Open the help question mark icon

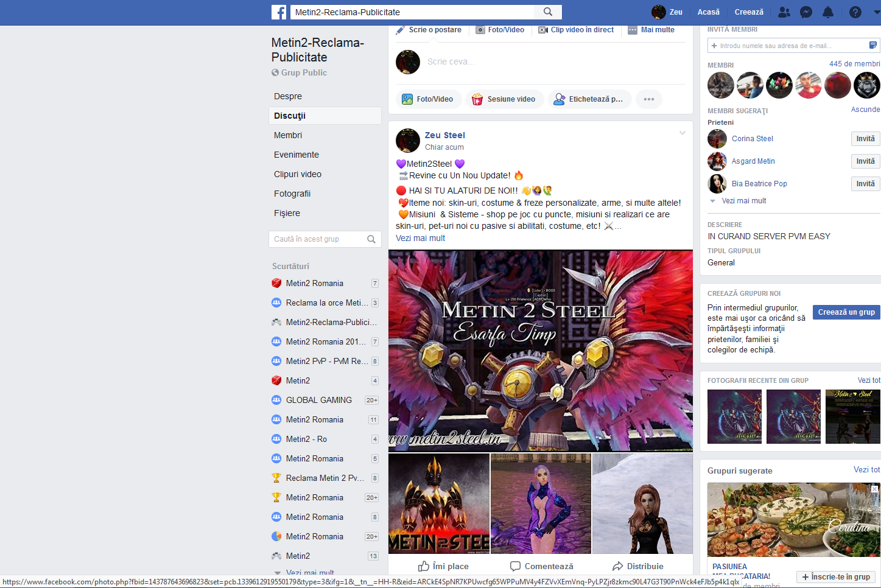tap(855, 12)
